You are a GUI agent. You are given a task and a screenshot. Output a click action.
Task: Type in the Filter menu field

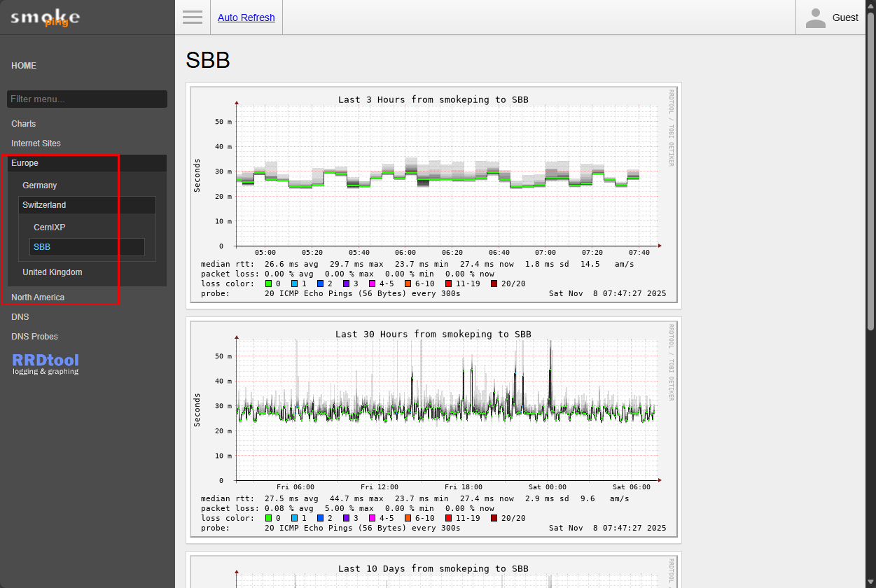tap(87, 99)
